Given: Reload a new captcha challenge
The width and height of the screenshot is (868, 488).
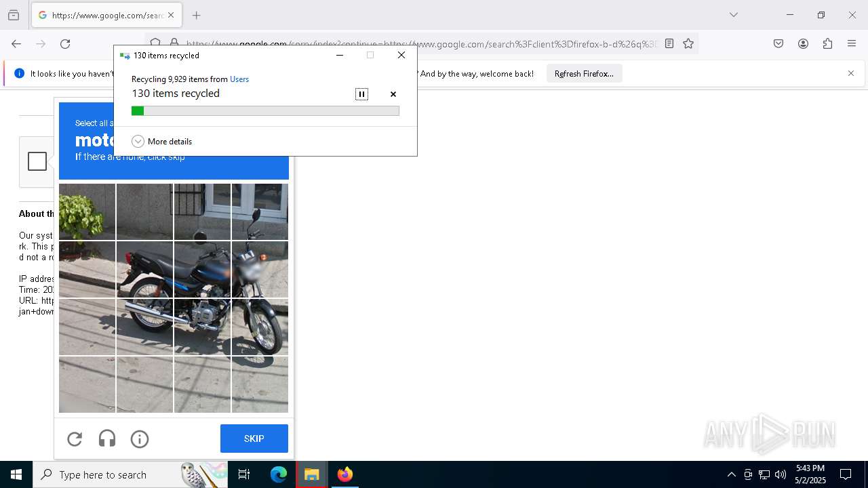Looking at the screenshot, I should coord(75,439).
